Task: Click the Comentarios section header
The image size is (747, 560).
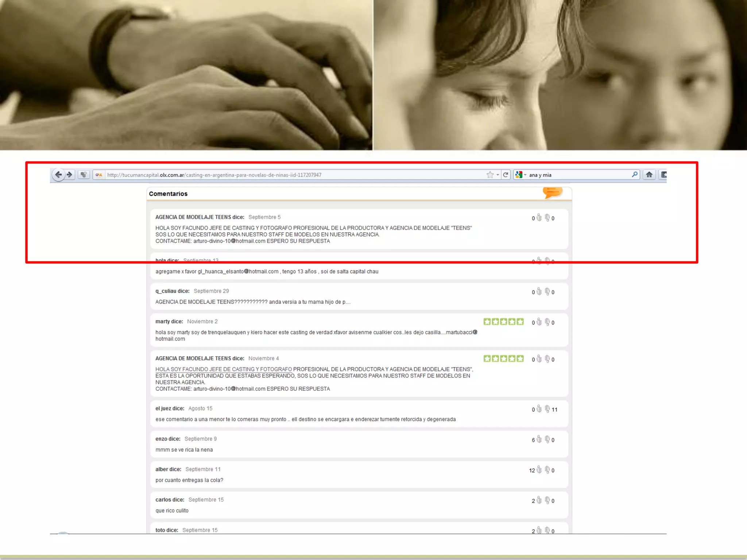Action: 168,194
